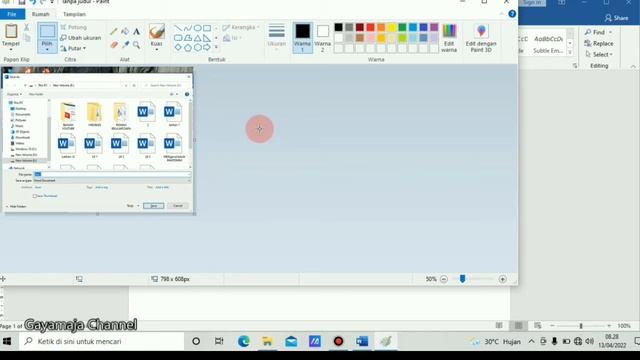The width and height of the screenshot is (640, 360).
Task: Show hidden system tray icons chevron
Action: pos(531,341)
